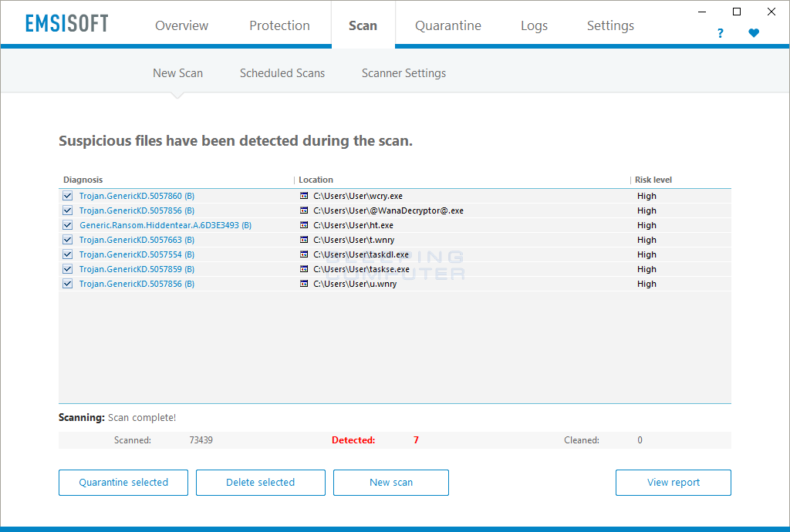Open the Settings tab
The width and height of the screenshot is (790, 532).
(x=610, y=25)
